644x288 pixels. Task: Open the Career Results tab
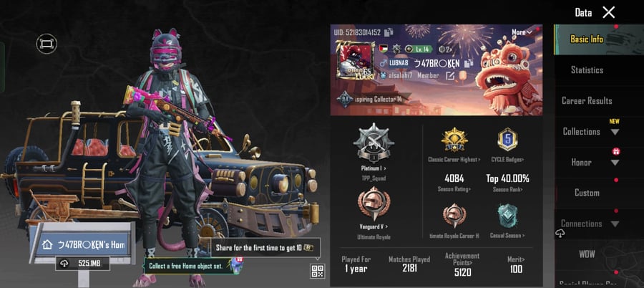point(587,101)
